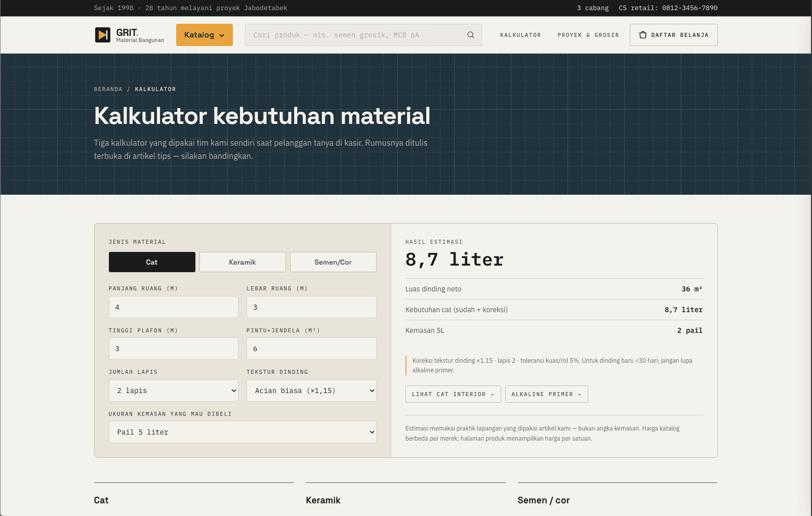Click the Lihat Cat Interior button
The height and width of the screenshot is (516, 812).
453,394
